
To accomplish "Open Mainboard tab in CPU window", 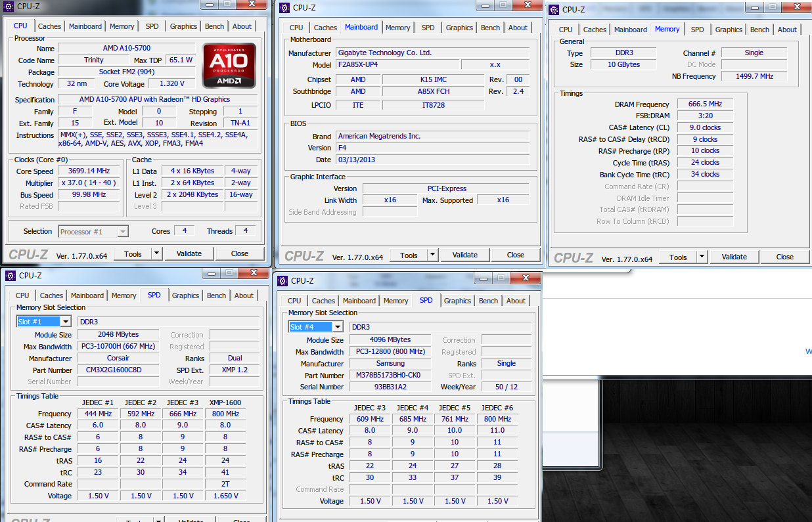I will [x=86, y=26].
